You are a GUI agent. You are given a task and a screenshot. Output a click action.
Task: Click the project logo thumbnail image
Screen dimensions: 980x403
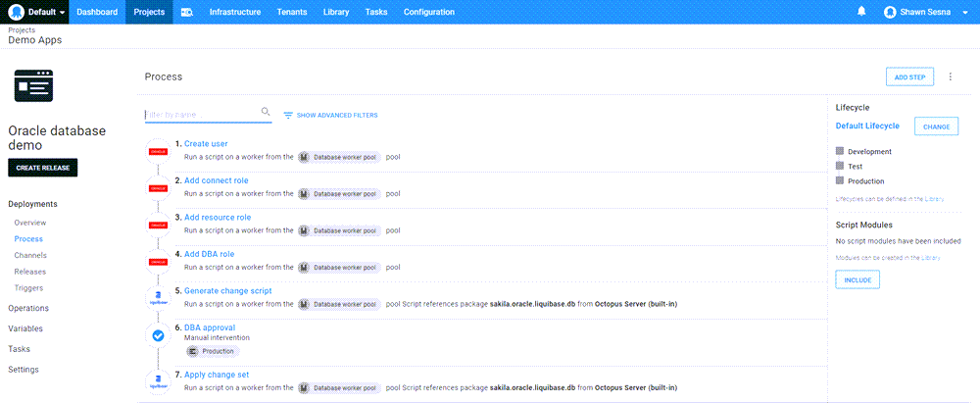33,86
